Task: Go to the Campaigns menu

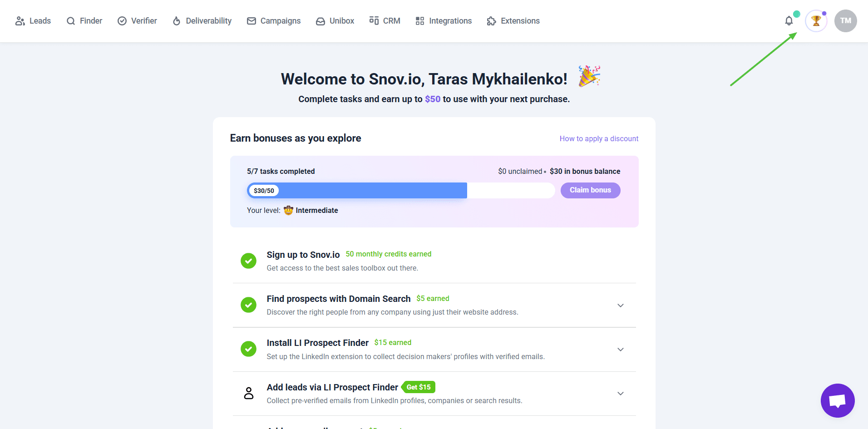Action: pyautogui.click(x=274, y=21)
